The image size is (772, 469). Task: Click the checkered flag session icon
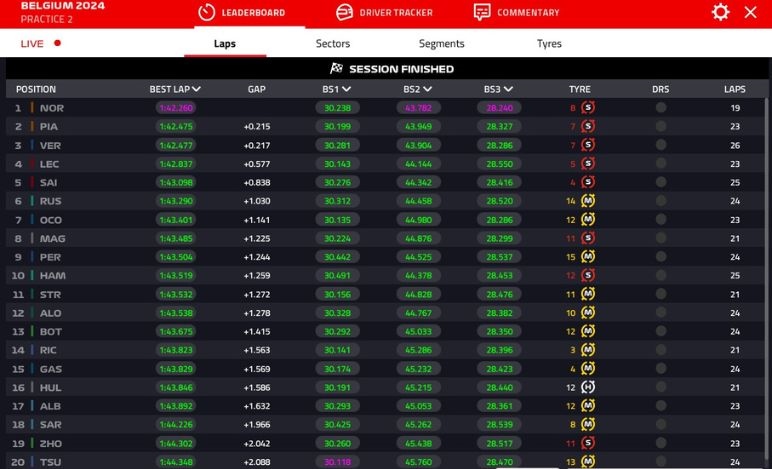(x=337, y=69)
